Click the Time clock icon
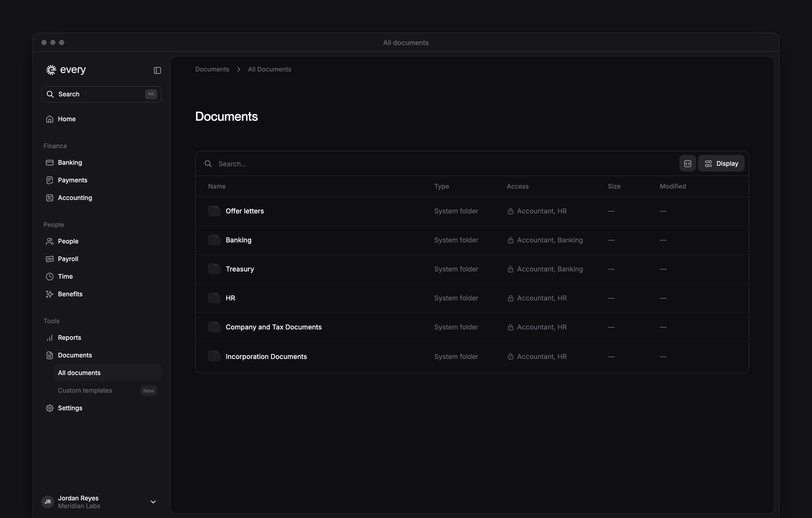812x518 pixels. point(49,277)
